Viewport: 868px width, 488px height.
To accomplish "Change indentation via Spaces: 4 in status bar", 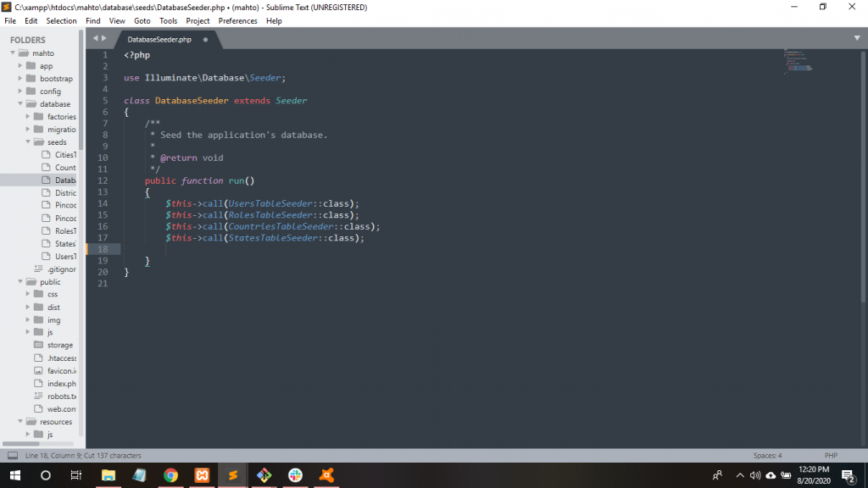I will (767, 456).
